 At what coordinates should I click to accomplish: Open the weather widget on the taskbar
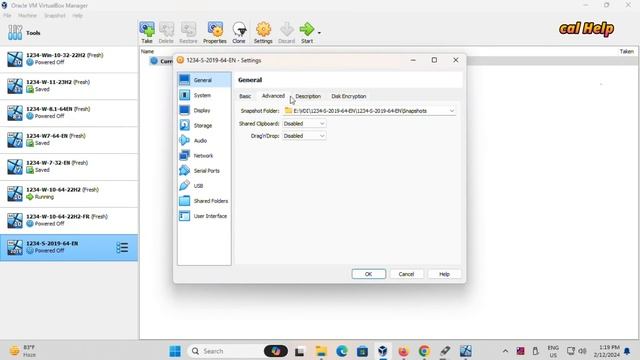(24, 351)
